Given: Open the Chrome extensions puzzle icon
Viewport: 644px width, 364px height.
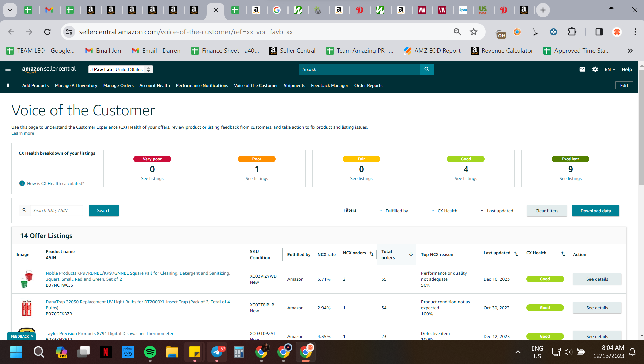Looking at the screenshot, I should pos(572,32).
